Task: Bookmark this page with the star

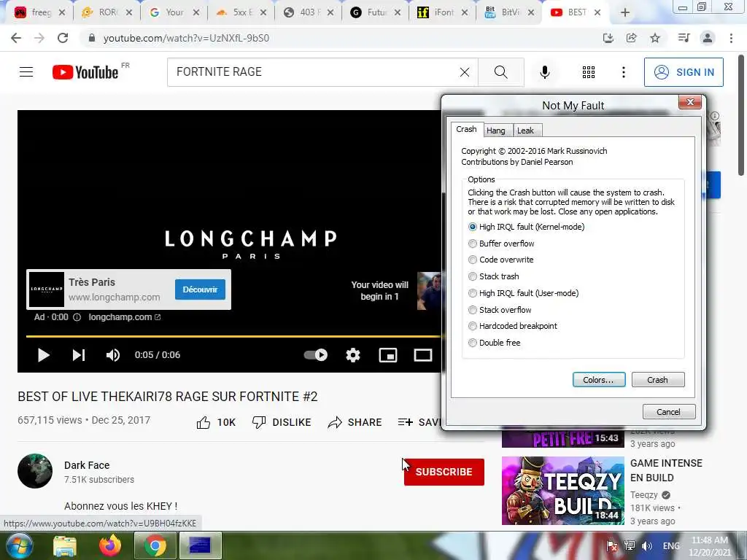Action: 655,38
